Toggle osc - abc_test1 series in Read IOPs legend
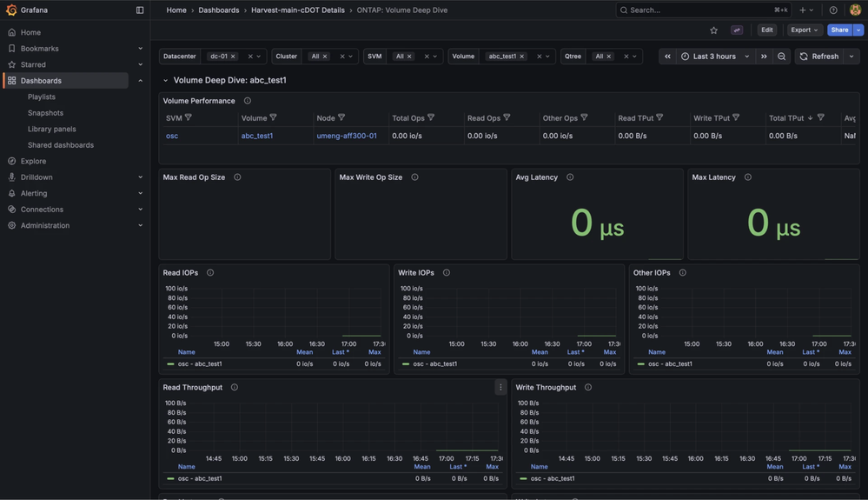Viewport: 868px width, 500px height. (200, 363)
